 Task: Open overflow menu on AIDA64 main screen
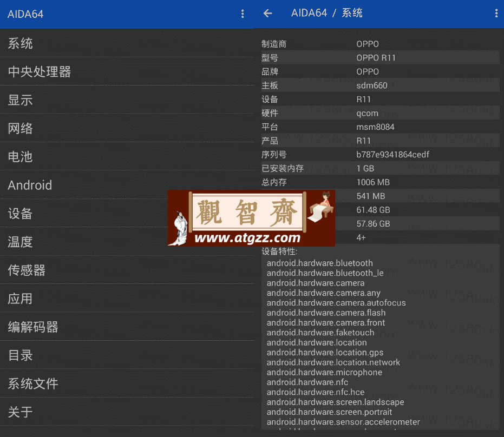coord(243,14)
